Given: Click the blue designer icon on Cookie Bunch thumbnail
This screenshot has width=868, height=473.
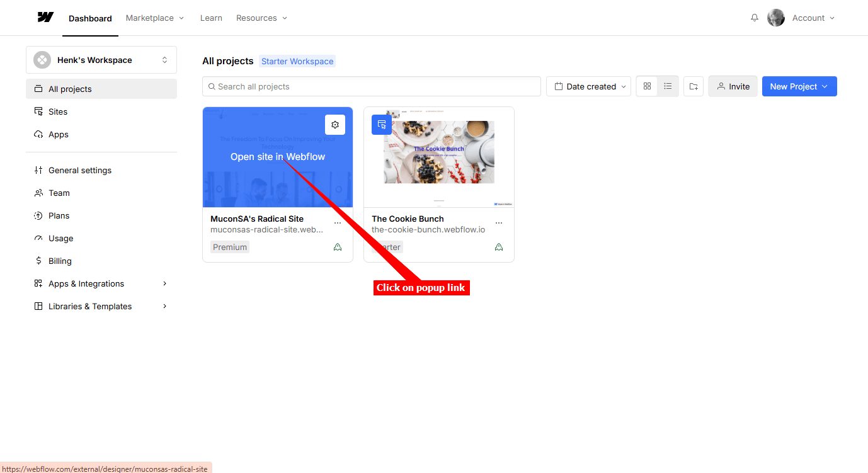Looking at the screenshot, I should (x=382, y=125).
